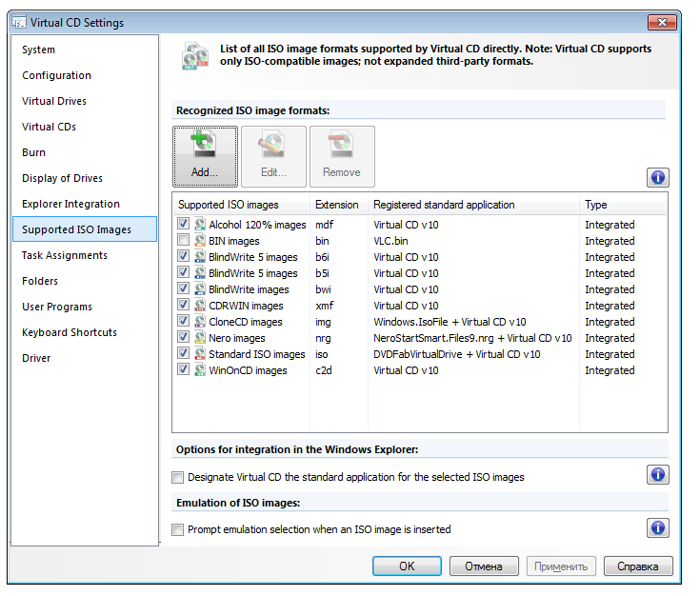Click the Edit... format button
Viewport: 700px width, 596px height.
pyautogui.click(x=273, y=156)
